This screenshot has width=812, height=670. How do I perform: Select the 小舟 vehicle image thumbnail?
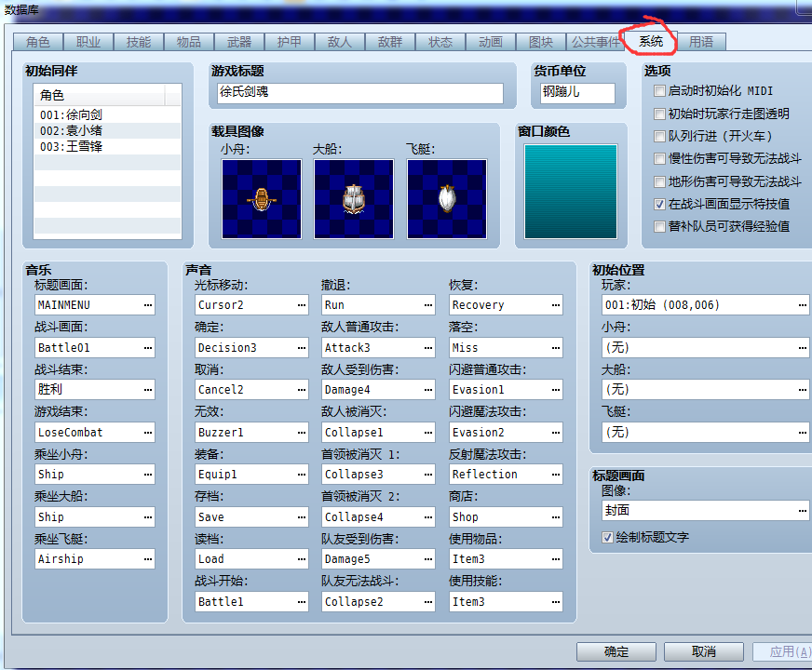262,199
